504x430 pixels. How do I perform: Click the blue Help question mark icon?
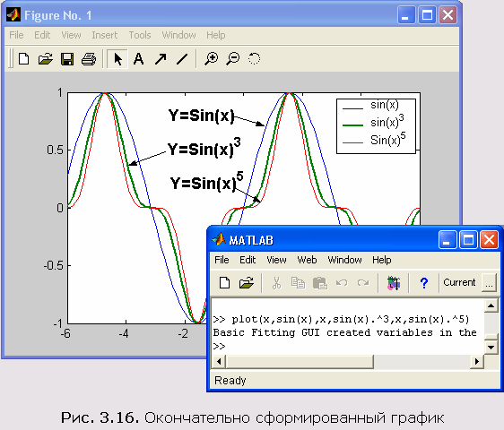(424, 283)
